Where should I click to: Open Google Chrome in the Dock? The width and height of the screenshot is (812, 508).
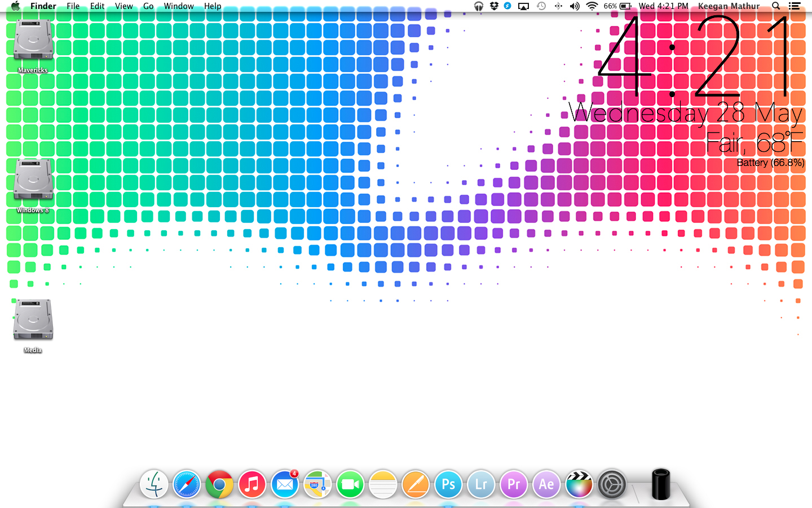(x=219, y=484)
